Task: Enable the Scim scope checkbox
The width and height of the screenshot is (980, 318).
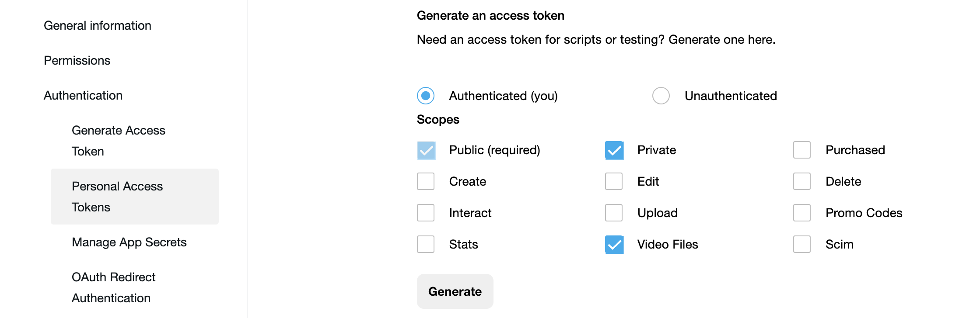Action: pos(802,244)
